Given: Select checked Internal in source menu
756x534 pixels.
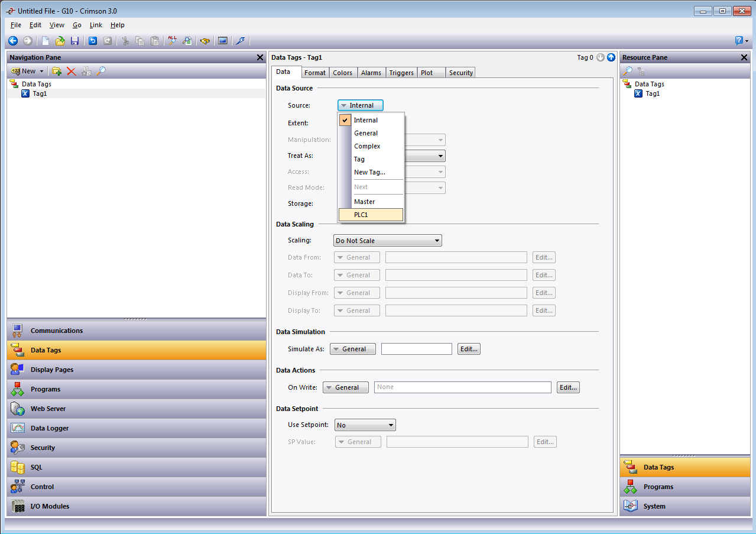Looking at the screenshot, I should coord(371,120).
